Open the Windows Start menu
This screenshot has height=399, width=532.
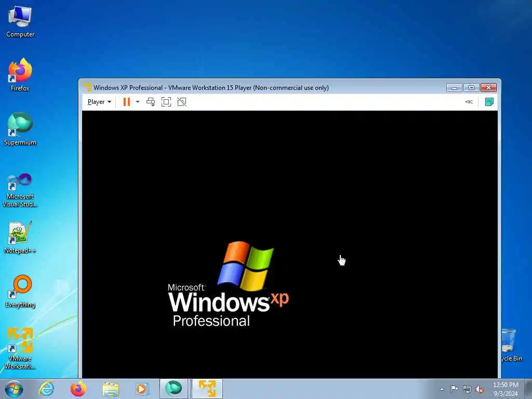click(14, 389)
